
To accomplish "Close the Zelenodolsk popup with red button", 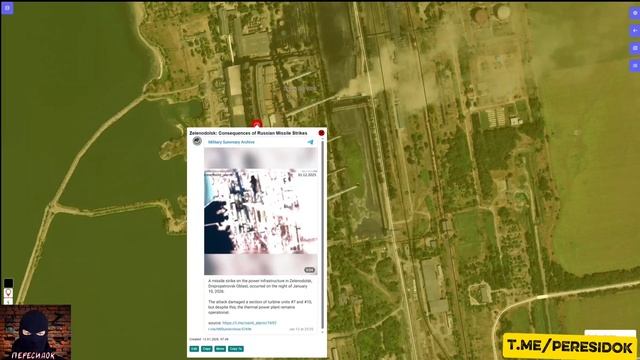I will [322, 133].
